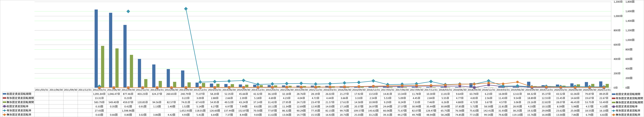This screenshot has height=117, width=644.
Task: Click the 583.79日 cell
Action: point(100,102)
